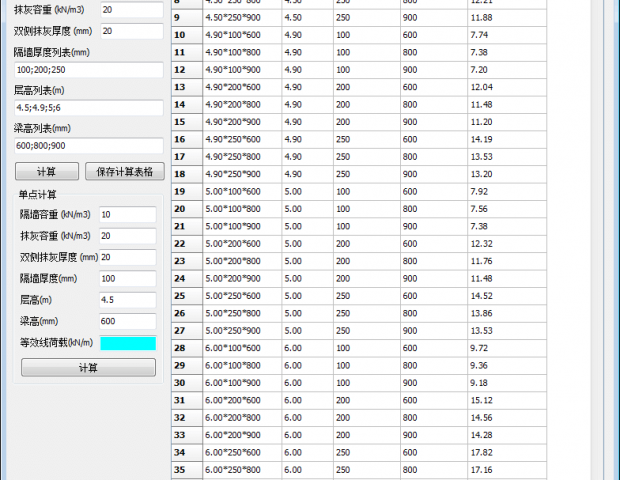
Task: Select the 梁高列表 field showing 600;800;900
Action: click(x=88, y=146)
